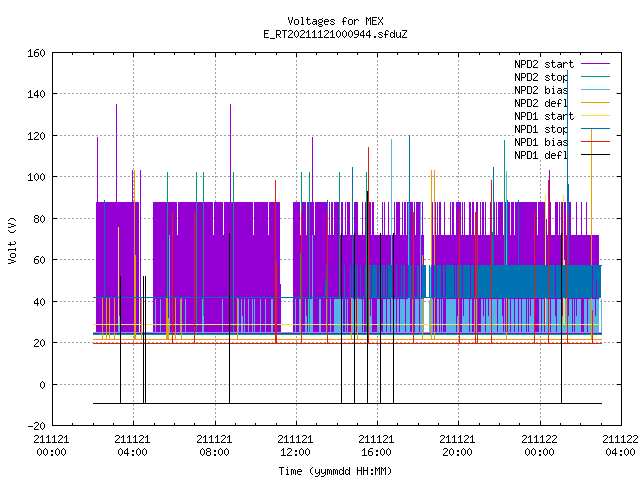This screenshot has width=640, height=480.
Task: Click the NPD1 bias red legend line
Action: click(x=595, y=142)
